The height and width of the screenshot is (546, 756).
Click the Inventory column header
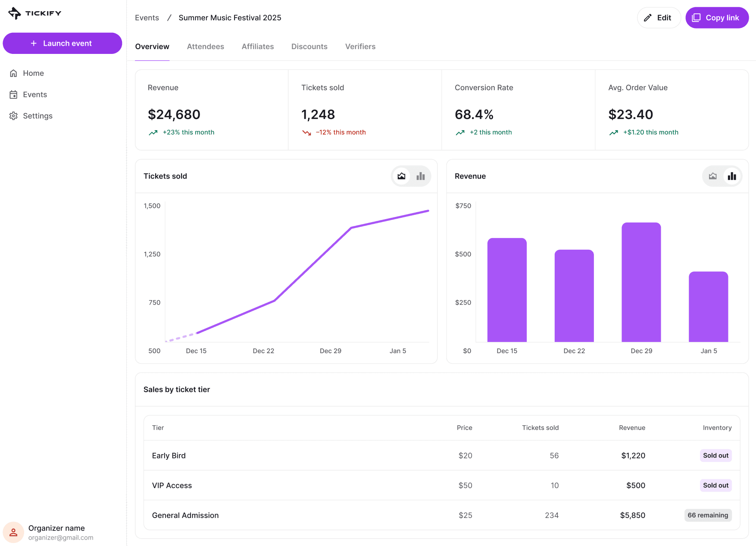[x=717, y=428]
